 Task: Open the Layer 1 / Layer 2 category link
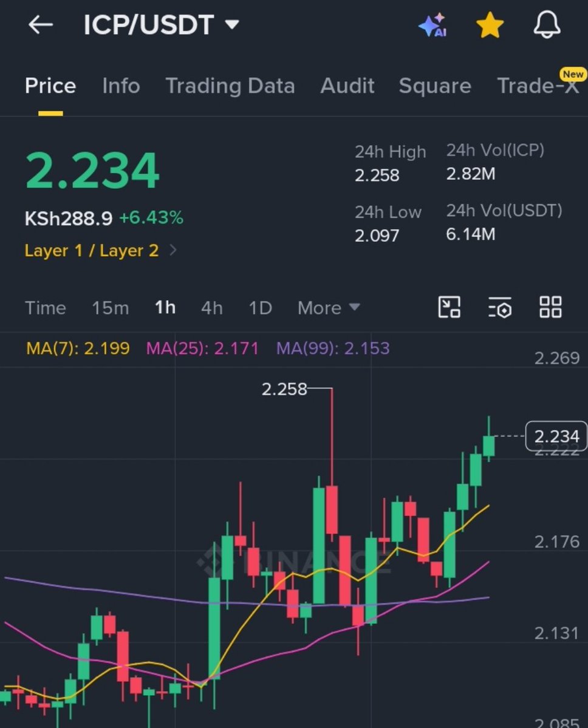pos(101,251)
